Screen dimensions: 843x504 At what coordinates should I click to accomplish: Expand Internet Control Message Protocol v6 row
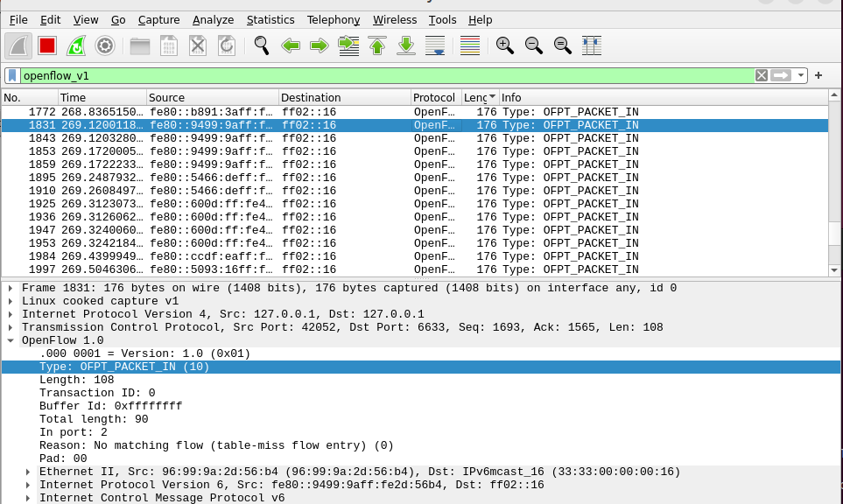tap(28, 498)
